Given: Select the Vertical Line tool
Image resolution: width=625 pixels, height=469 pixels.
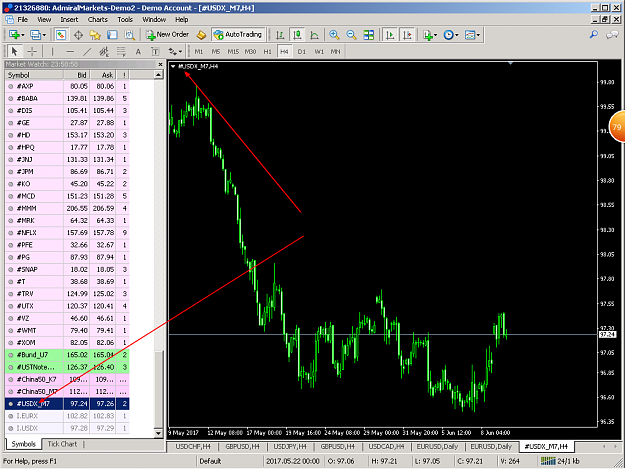Looking at the screenshot, I should (x=52, y=51).
